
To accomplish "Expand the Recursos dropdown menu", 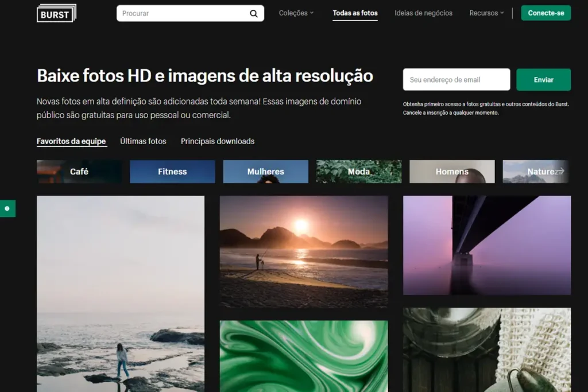I will [x=486, y=13].
